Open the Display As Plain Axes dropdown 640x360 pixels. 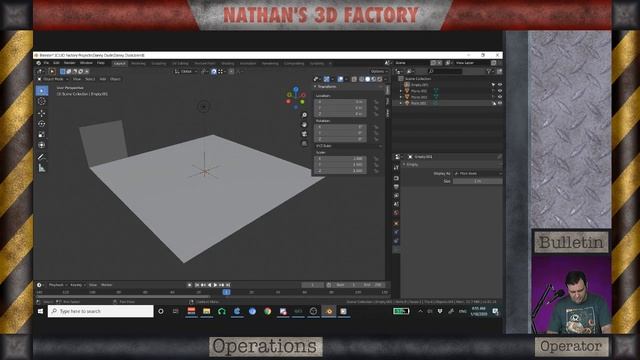coord(478,173)
